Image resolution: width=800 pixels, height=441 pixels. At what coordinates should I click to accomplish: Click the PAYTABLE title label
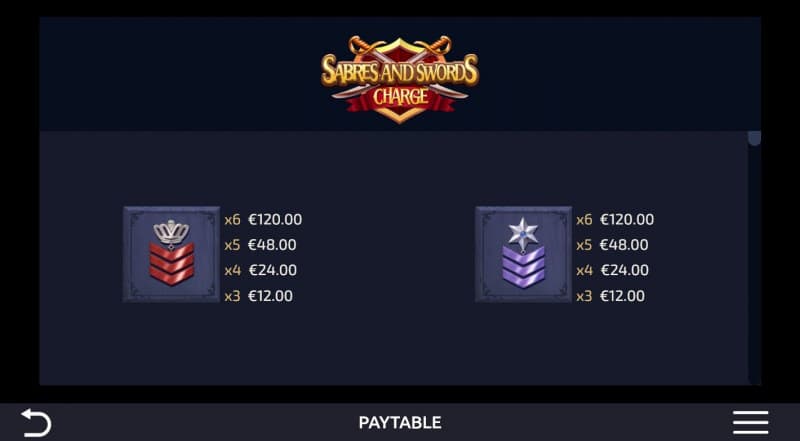coord(400,423)
